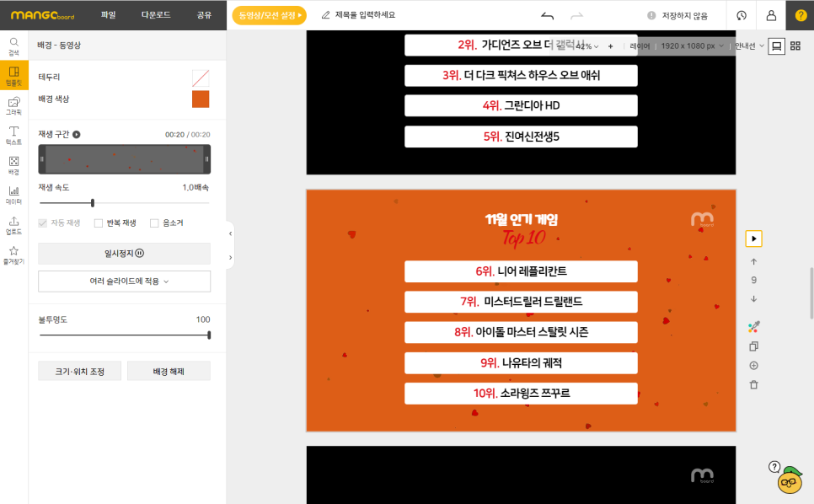This screenshot has height=504, width=814.
Task: Click the orange 배경 색상 swatch
Action: [x=201, y=99]
